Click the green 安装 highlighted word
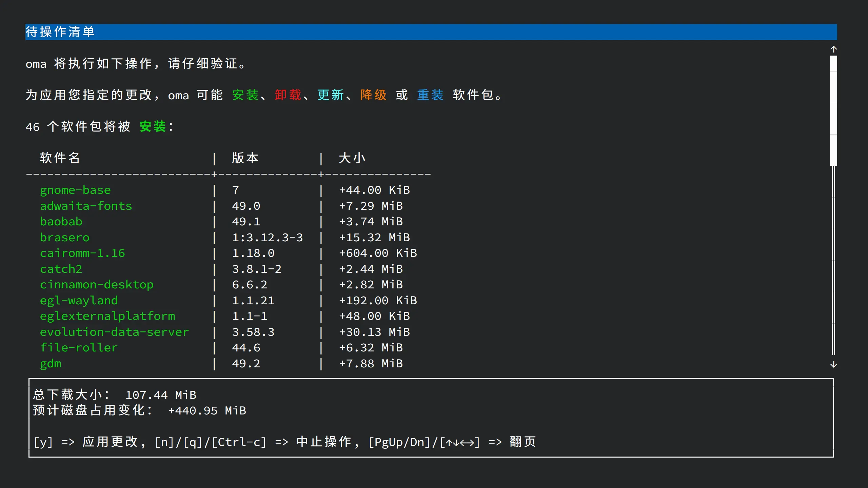 coord(245,95)
